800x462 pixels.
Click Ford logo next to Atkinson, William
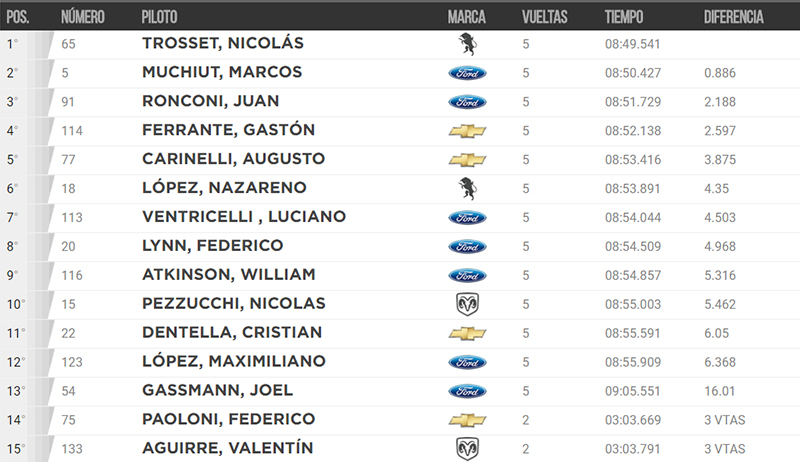467,275
